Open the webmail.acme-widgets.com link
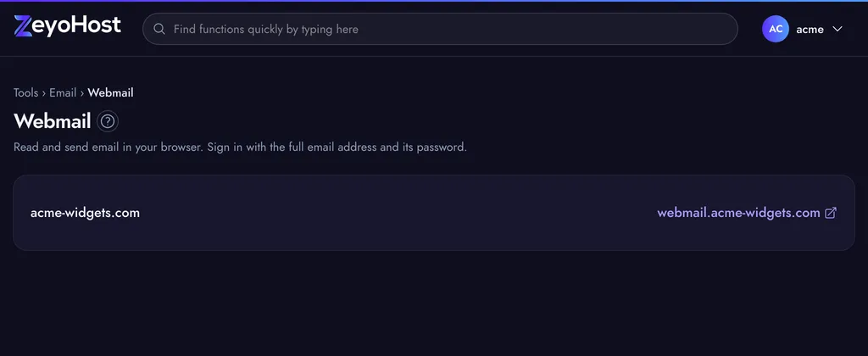The image size is (868, 356). [738, 213]
